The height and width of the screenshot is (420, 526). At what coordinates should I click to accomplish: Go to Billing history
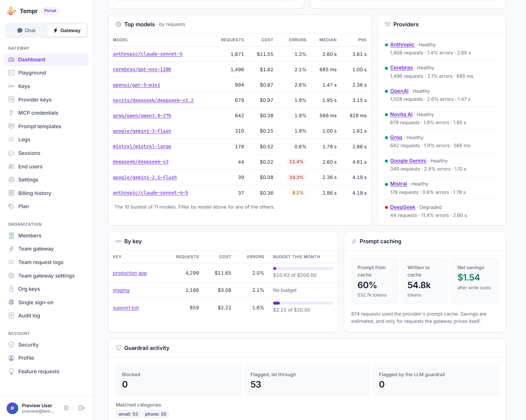46,193
